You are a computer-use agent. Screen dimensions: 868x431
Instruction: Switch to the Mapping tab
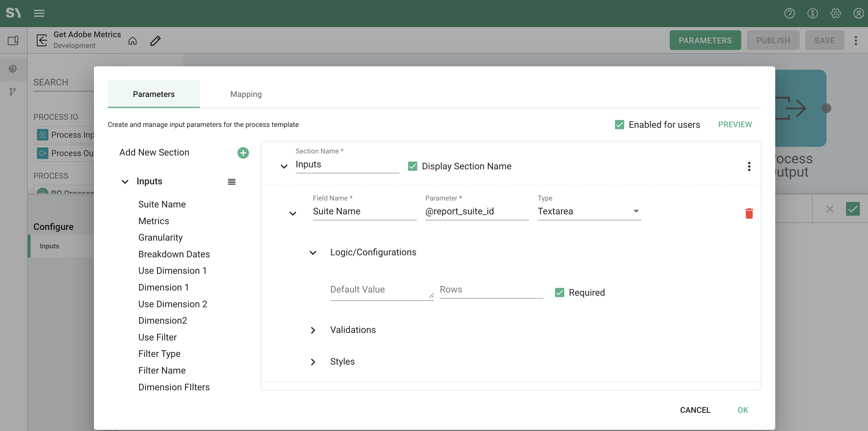click(246, 94)
